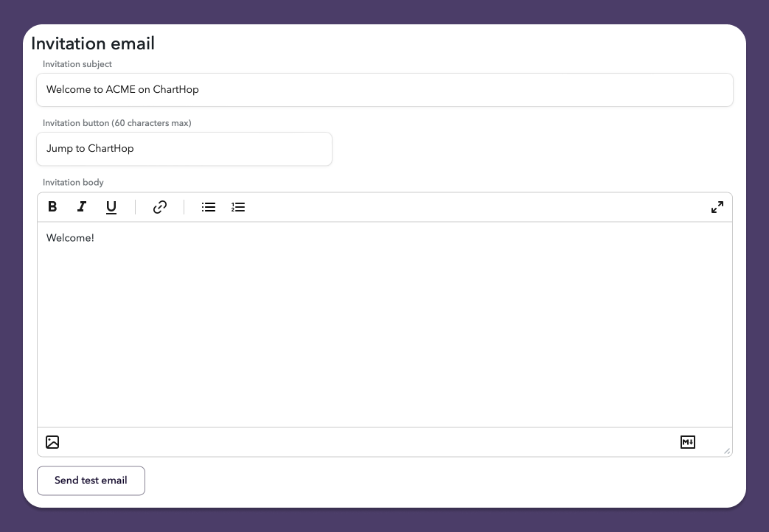Create a bulleted list

coord(209,207)
